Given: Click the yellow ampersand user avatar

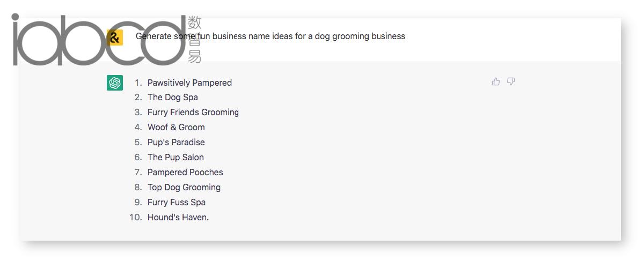Looking at the screenshot, I should pyautogui.click(x=115, y=38).
